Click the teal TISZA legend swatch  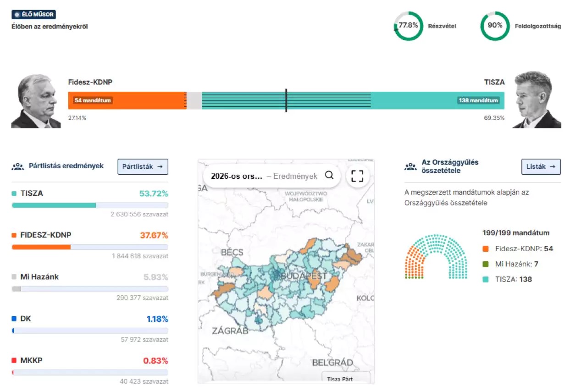486,279
